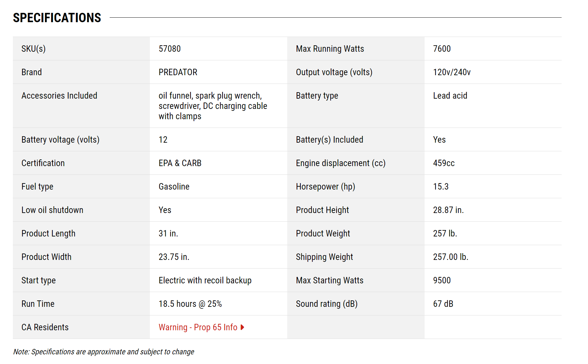Click the SPECIFICATIONS heading
The width and height of the screenshot is (588, 364).
(57, 18)
